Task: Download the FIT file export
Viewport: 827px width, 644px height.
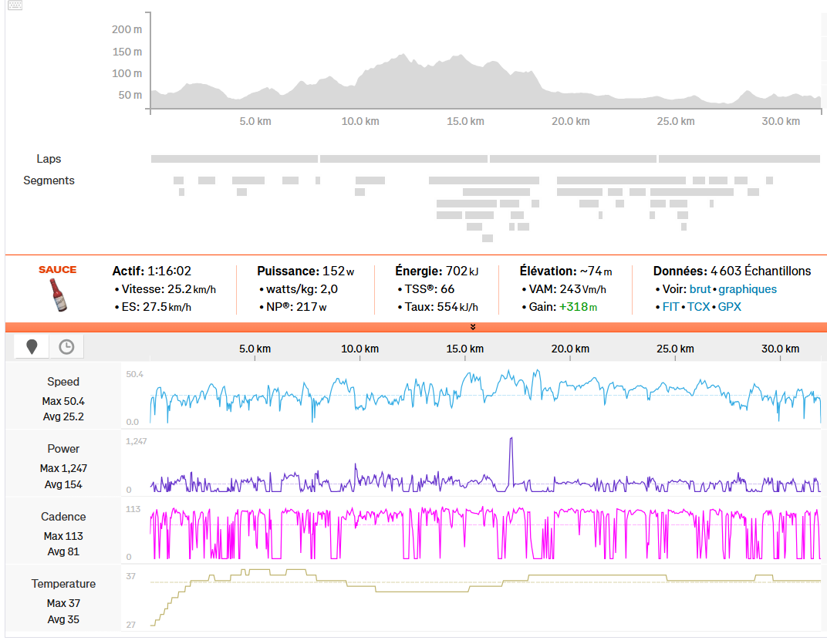Action: 670,306
